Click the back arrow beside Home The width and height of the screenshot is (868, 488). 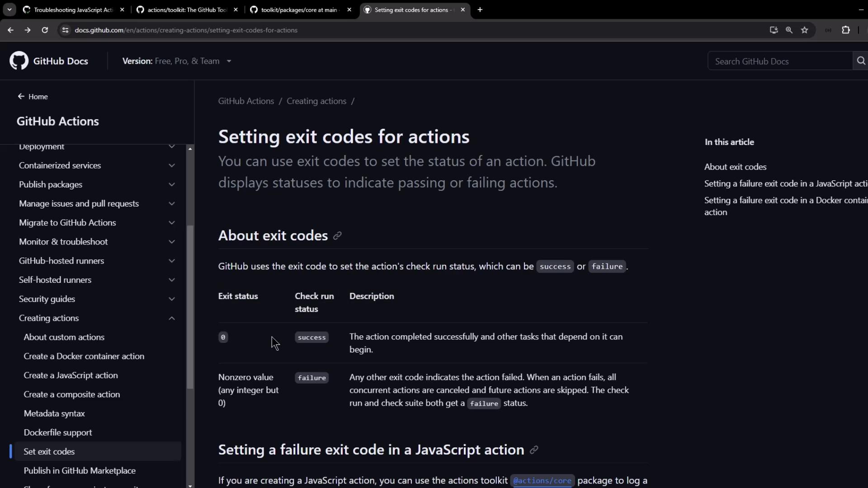point(21,96)
